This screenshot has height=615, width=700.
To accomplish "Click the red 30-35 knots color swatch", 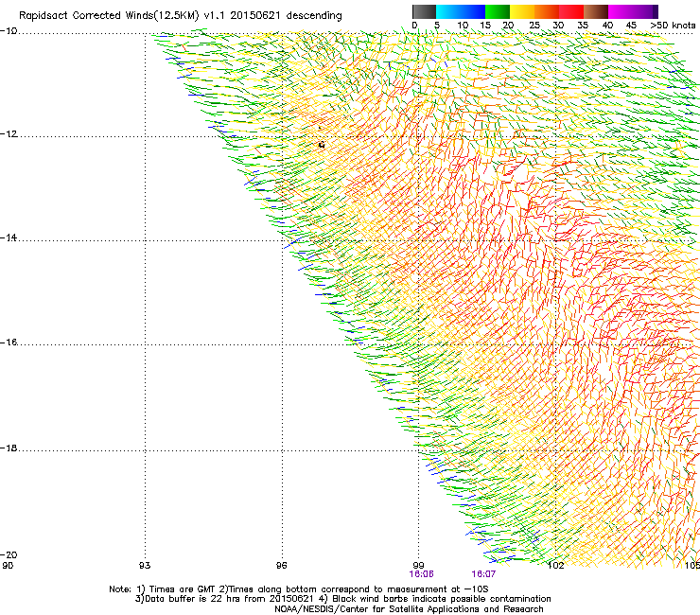I will [x=571, y=11].
